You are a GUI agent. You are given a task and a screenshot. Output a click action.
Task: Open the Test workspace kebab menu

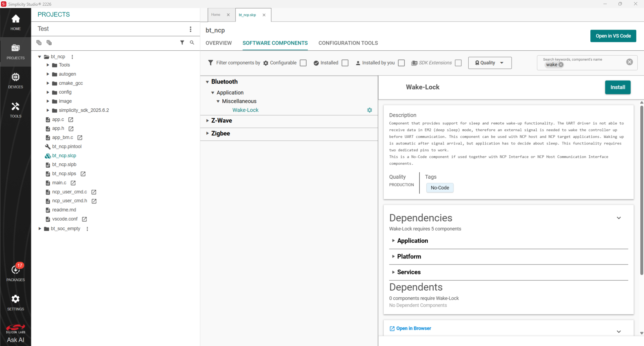click(191, 29)
